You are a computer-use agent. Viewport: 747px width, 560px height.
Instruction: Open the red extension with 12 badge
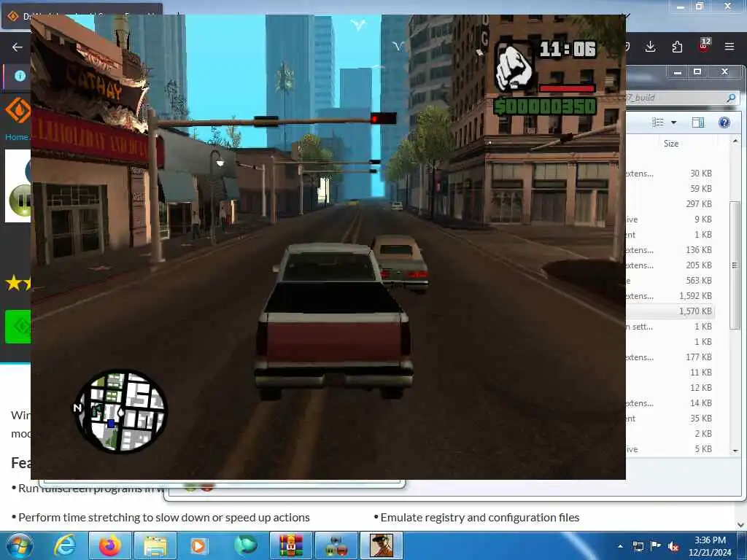coord(704,46)
